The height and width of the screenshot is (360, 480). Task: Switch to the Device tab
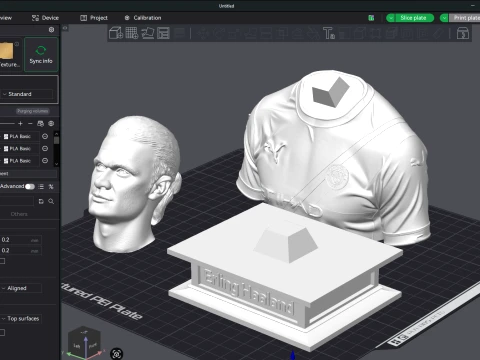pyautogui.click(x=45, y=18)
